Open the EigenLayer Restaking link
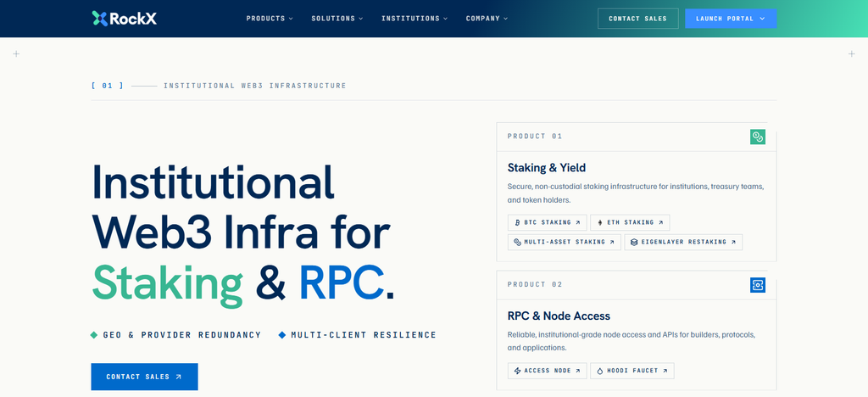The image size is (868, 397). [x=683, y=242]
